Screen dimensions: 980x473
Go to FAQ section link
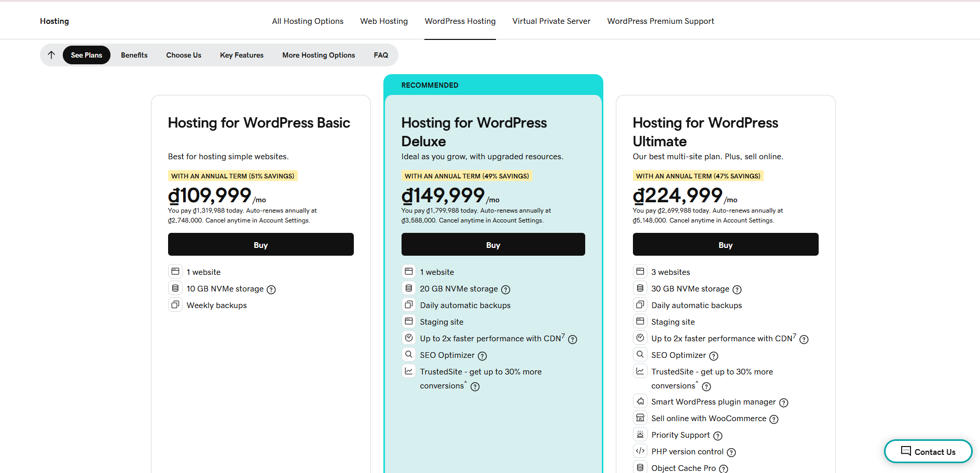coord(381,55)
